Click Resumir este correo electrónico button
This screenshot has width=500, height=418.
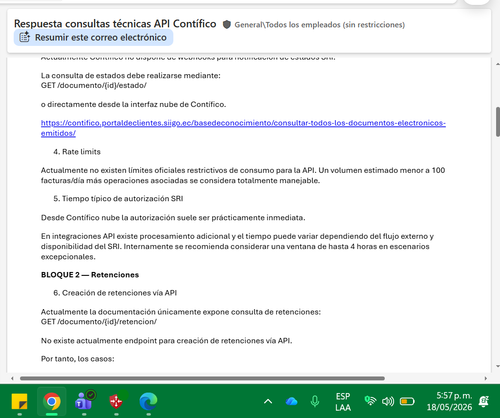coord(93,37)
